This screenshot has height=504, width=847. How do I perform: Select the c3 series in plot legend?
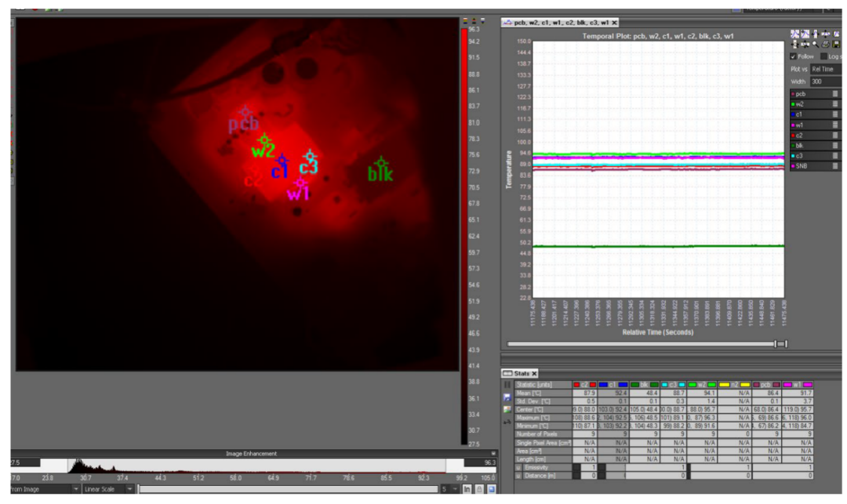pos(814,155)
